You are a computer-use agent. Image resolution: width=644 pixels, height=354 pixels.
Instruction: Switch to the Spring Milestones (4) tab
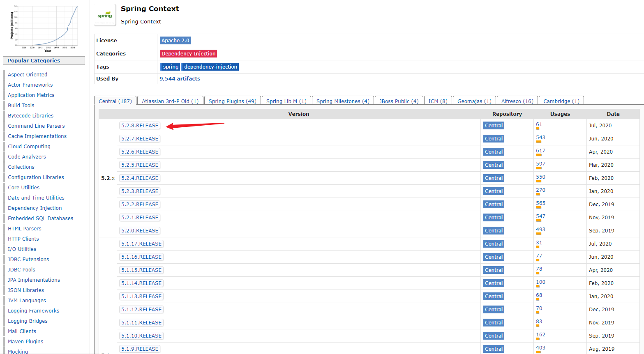pyautogui.click(x=343, y=101)
